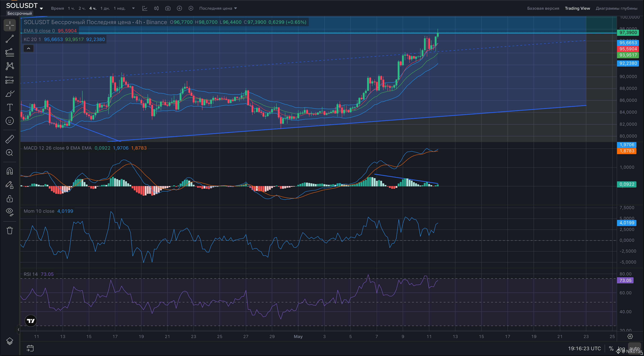Viewport: 644px width, 356px height.
Task: Toggle percent scale on the price axis
Action: pos(611,348)
